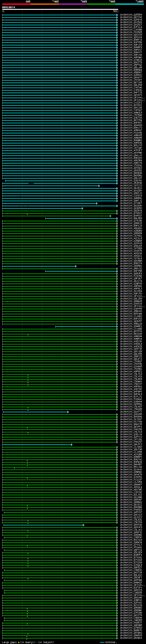This screenshot has width=146, height=644.
Task: Click cyan alignment bar for UniRef100_B8LMQ9
Action: click(82, 218)
